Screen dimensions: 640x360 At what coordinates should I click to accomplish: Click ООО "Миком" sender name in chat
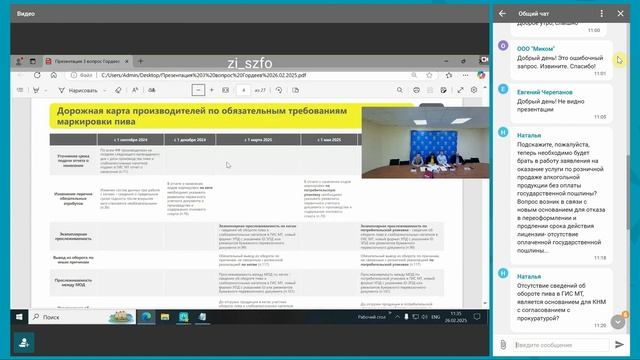pos(536,49)
